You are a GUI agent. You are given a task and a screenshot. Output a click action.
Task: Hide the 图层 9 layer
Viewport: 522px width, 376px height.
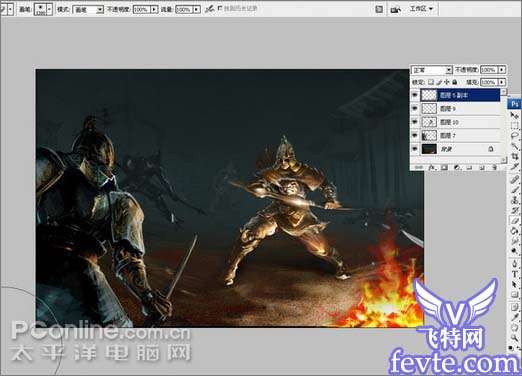pyautogui.click(x=415, y=109)
